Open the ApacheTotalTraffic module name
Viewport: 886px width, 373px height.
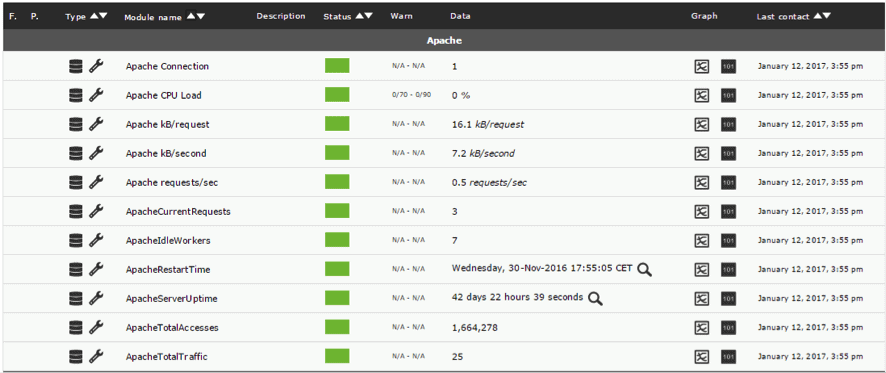tap(167, 357)
